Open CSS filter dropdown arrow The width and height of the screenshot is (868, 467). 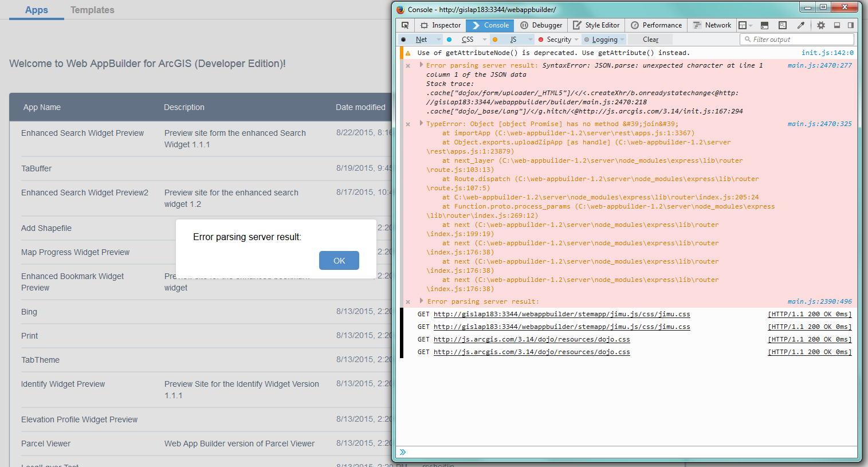pos(485,40)
